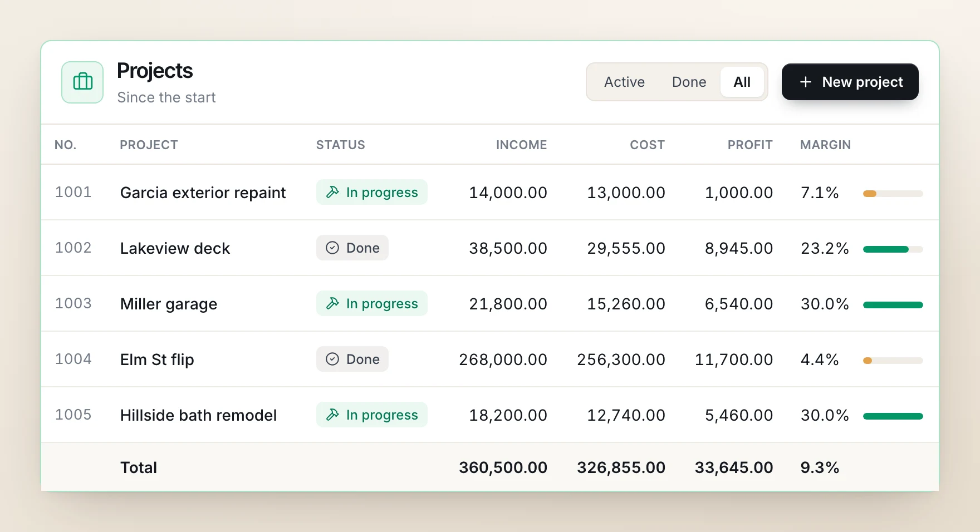
Task: Open the Lakeview deck project
Action: pyautogui.click(x=175, y=248)
